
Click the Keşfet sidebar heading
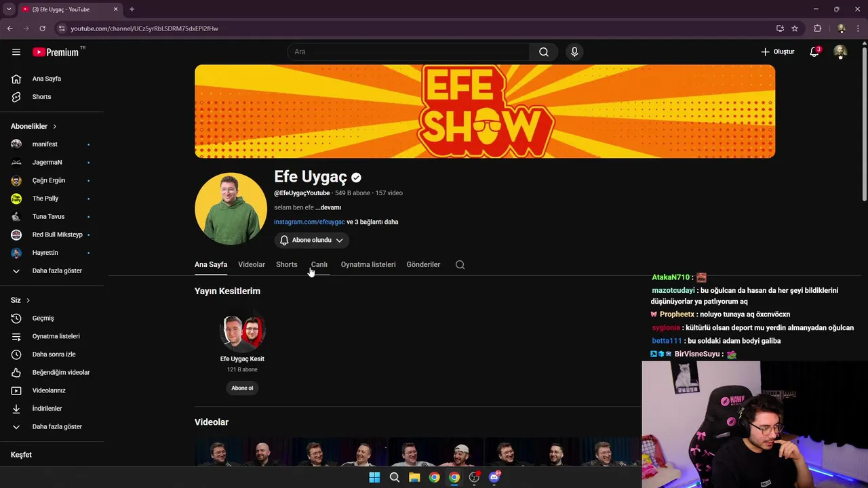pyautogui.click(x=21, y=455)
